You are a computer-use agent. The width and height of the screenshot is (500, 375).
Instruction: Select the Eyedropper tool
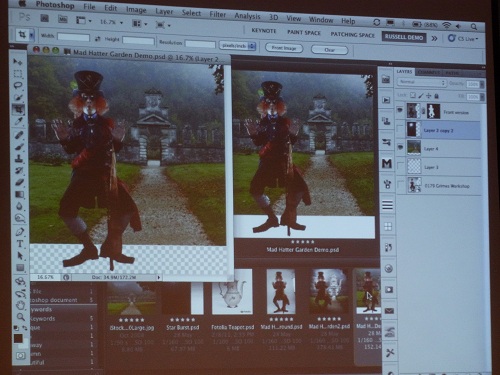pos(19,121)
